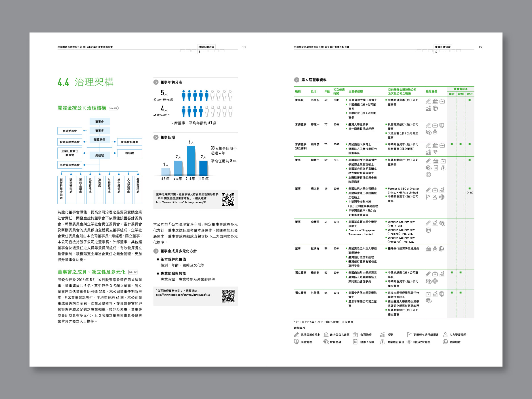
Task: Click the 總經理 box in the org chart
Action: (100, 155)
